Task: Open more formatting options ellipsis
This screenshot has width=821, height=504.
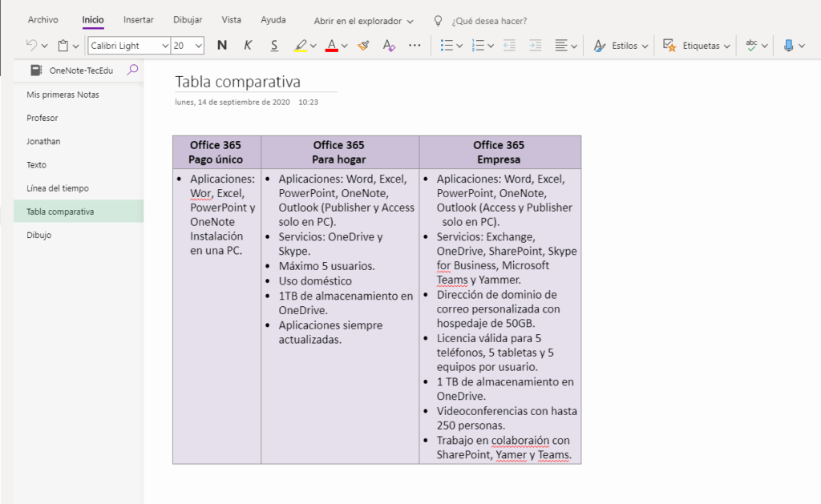Action: pos(415,46)
